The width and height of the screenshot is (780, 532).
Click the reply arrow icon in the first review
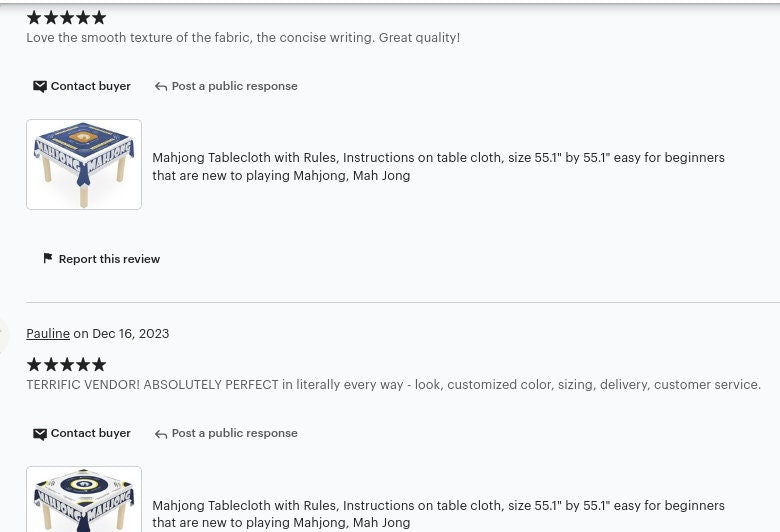(x=160, y=87)
